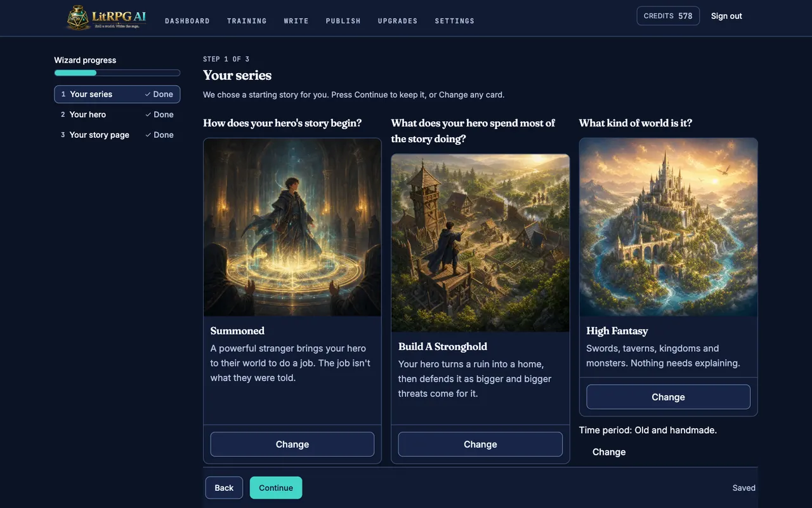
Task: Click 'What kind of world is it?' heading
Action: tap(636, 123)
